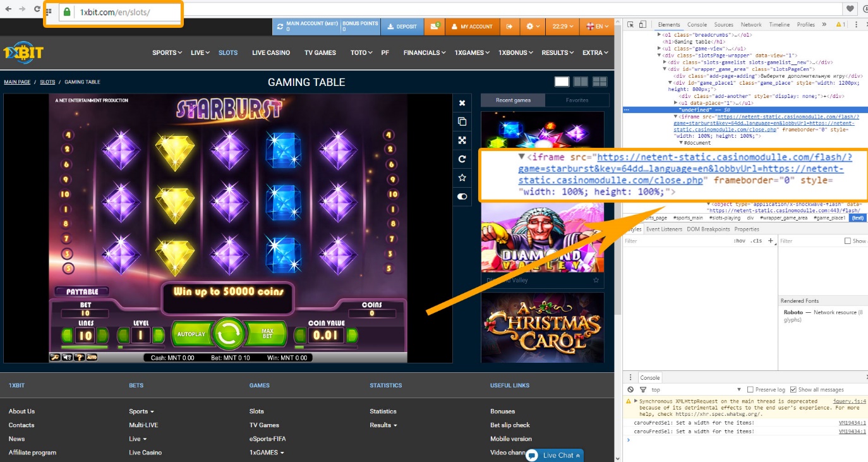
Task: Click the copy/duplicate game icon
Action: coord(462,121)
